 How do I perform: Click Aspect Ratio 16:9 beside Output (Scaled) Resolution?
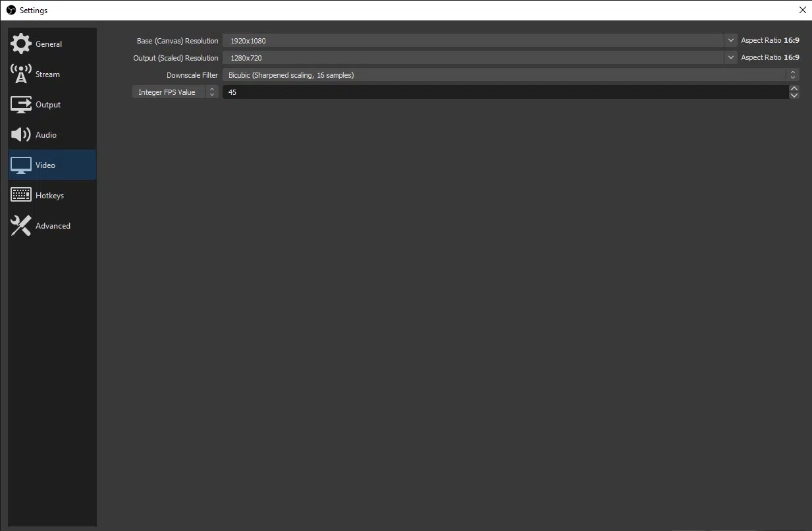[x=770, y=57]
